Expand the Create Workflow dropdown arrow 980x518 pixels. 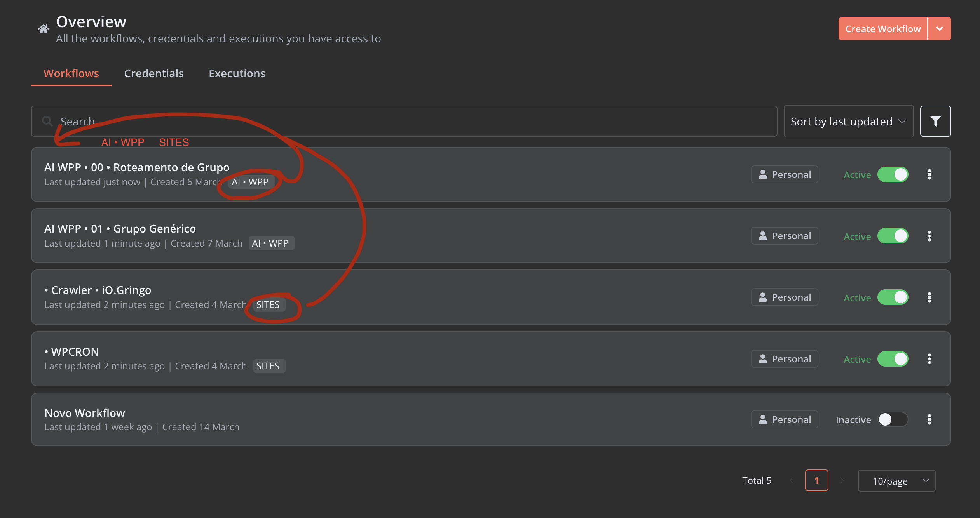coord(940,29)
